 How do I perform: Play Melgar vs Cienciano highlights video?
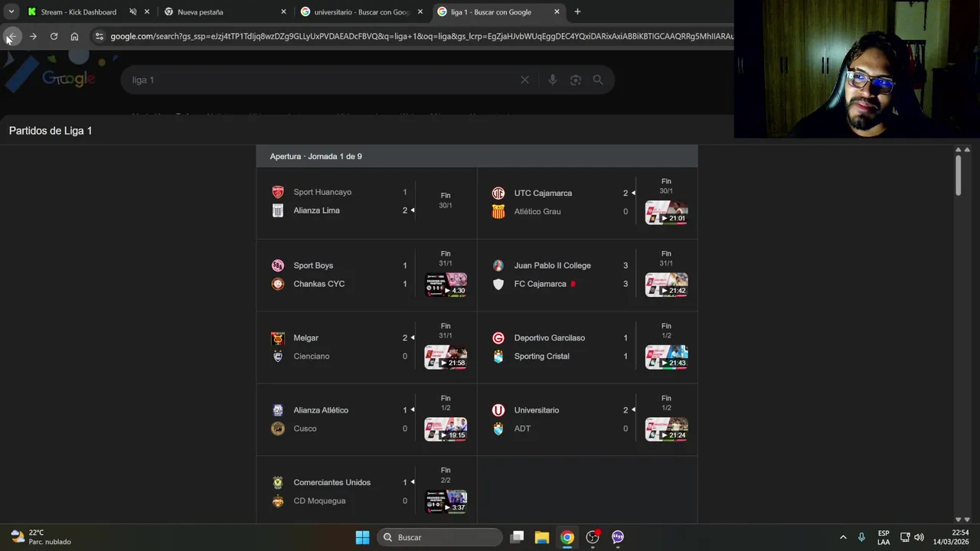coord(446,357)
